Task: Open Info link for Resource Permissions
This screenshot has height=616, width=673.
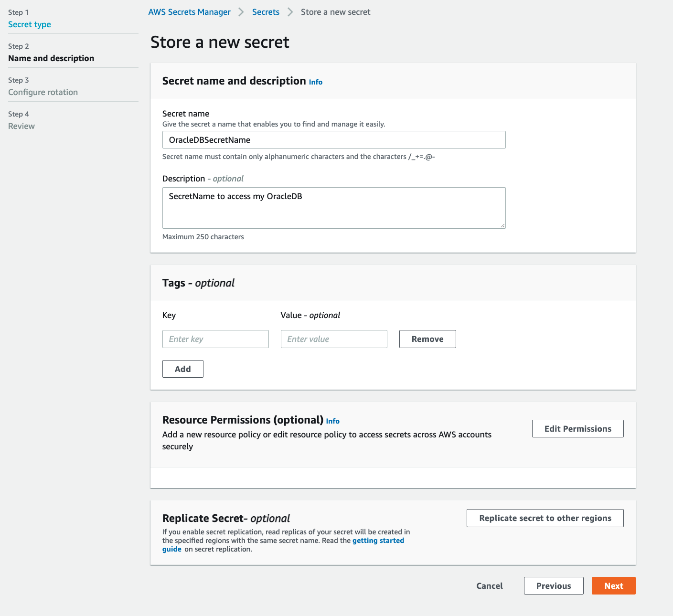Action: coord(333,421)
